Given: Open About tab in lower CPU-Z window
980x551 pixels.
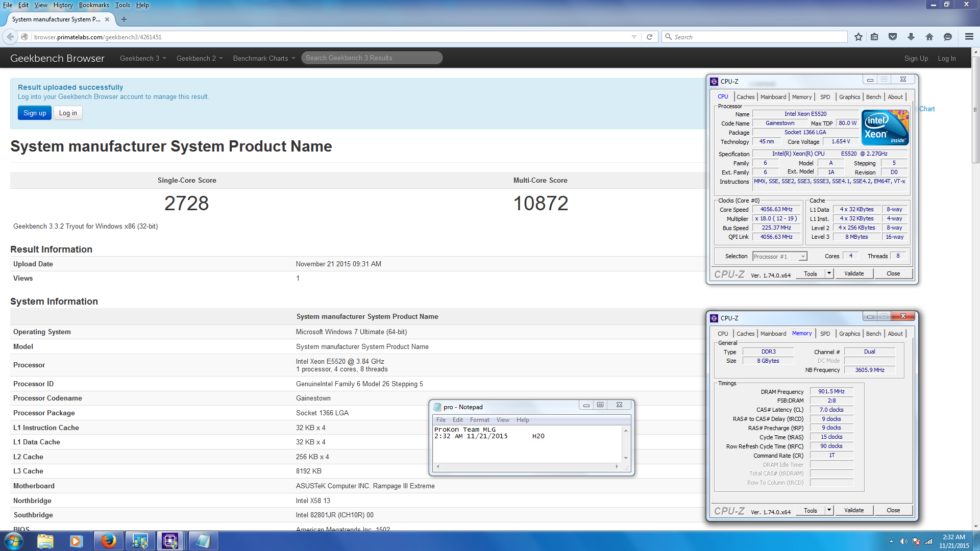Looking at the screenshot, I should coord(895,334).
